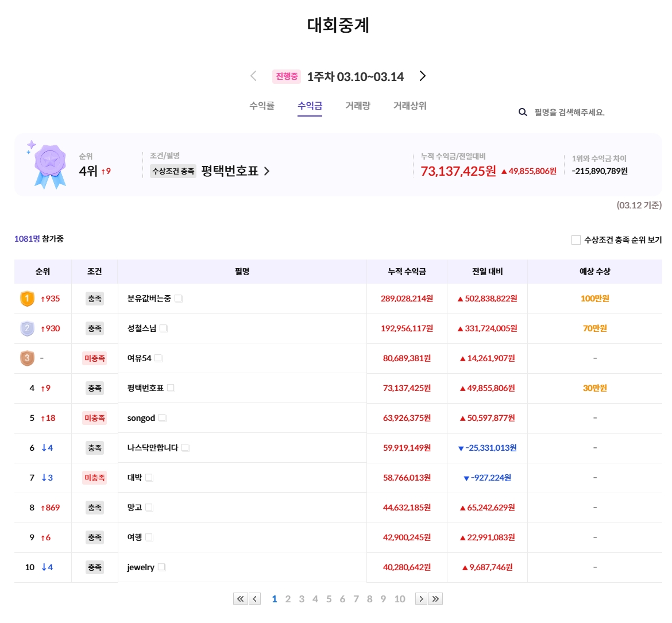Go to page 2 of rankings

click(288, 599)
